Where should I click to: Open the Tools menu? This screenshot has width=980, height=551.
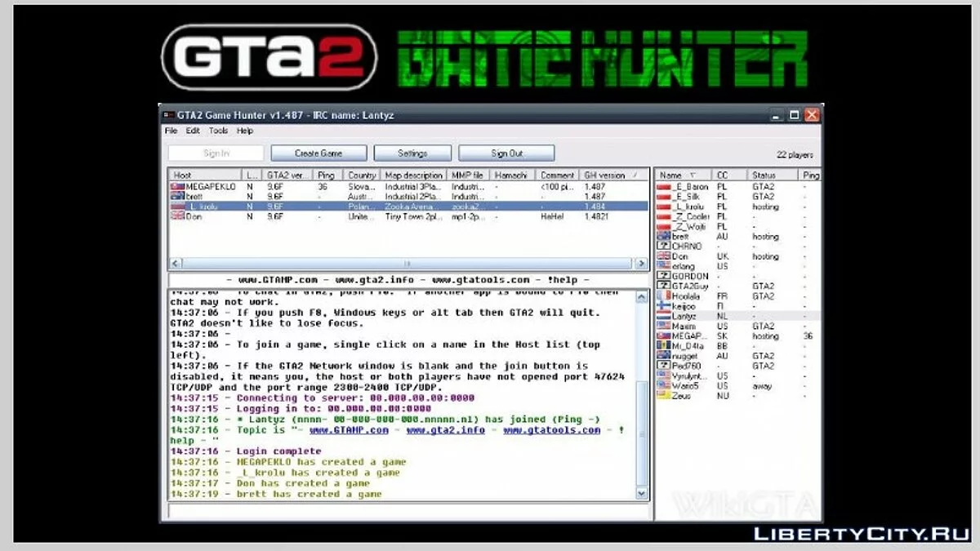click(218, 131)
